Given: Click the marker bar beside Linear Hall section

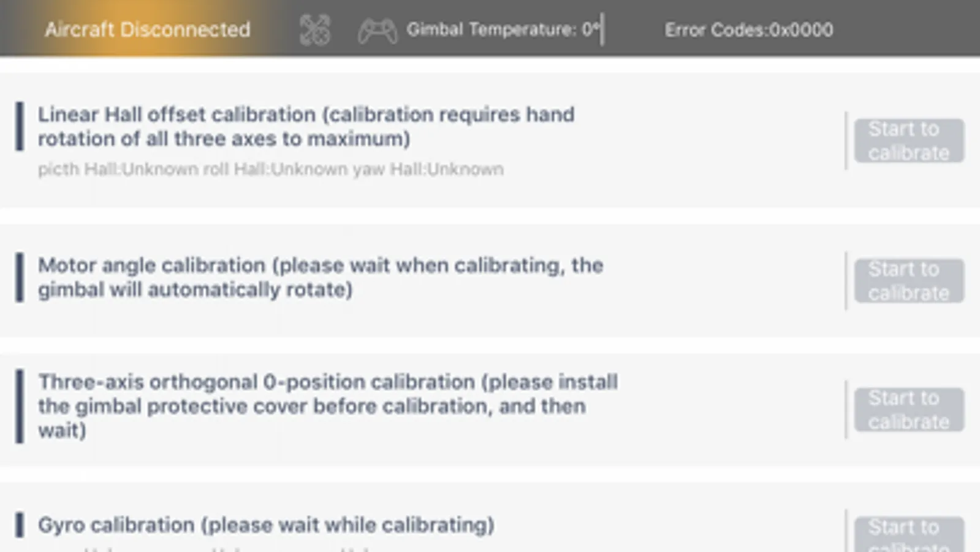Looking at the screenshot, I should [20, 126].
